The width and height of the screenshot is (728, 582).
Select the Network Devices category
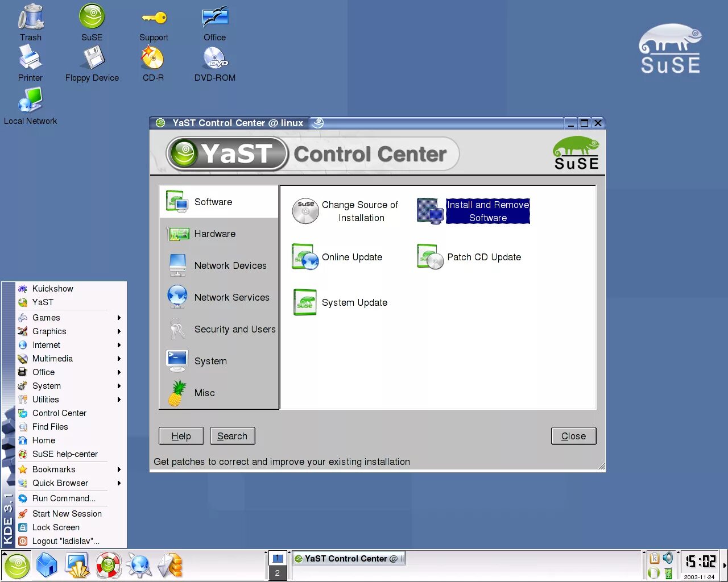(x=219, y=265)
